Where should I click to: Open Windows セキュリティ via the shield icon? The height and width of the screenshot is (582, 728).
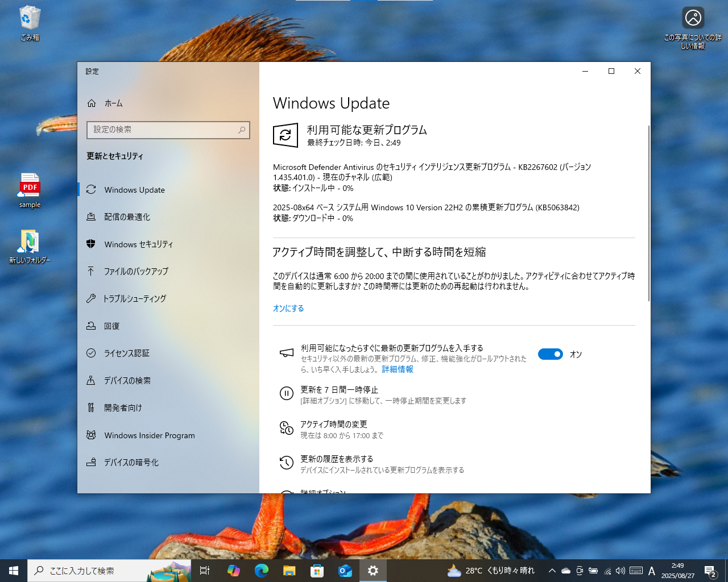[x=92, y=244]
